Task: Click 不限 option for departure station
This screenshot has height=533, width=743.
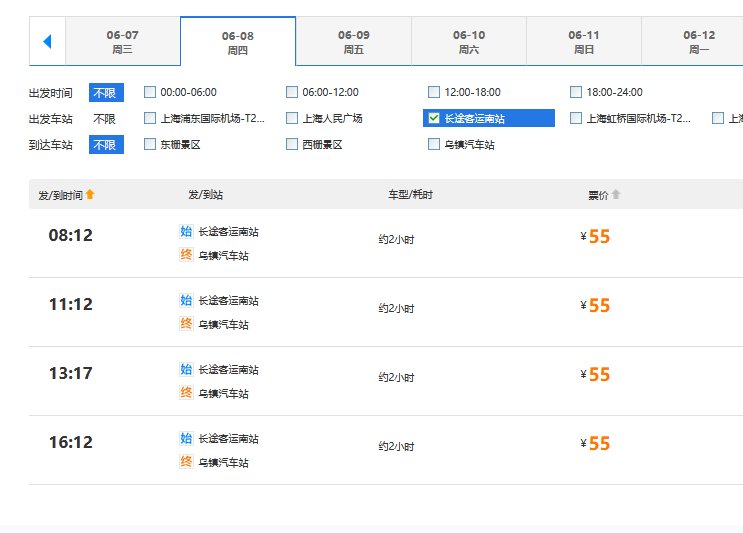Action: point(105,118)
